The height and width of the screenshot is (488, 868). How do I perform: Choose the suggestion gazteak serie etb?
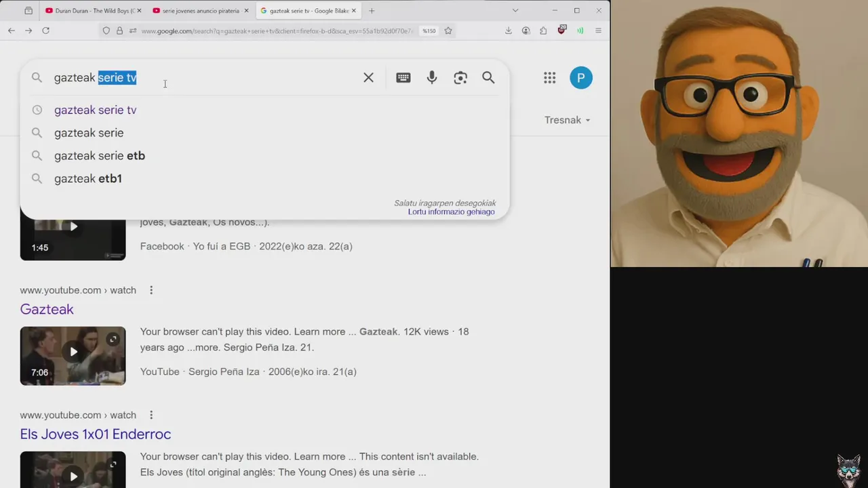pyautogui.click(x=264, y=156)
